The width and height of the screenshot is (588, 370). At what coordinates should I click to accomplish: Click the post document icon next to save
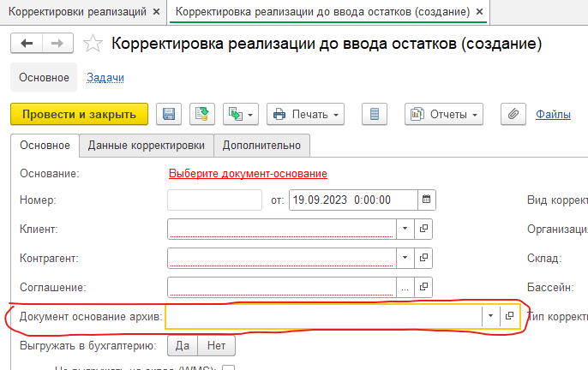pos(201,114)
